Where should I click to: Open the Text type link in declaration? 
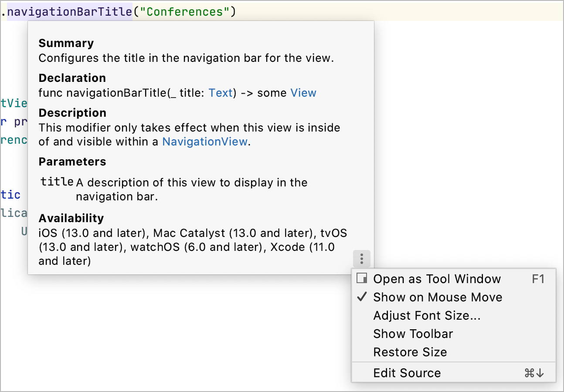tap(221, 93)
